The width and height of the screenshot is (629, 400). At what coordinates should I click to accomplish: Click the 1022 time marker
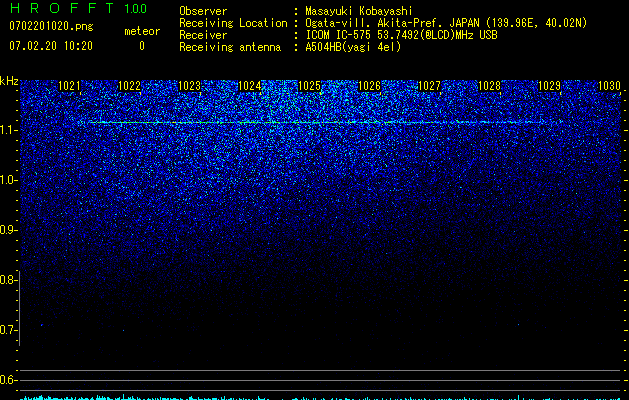(x=130, y=86)
